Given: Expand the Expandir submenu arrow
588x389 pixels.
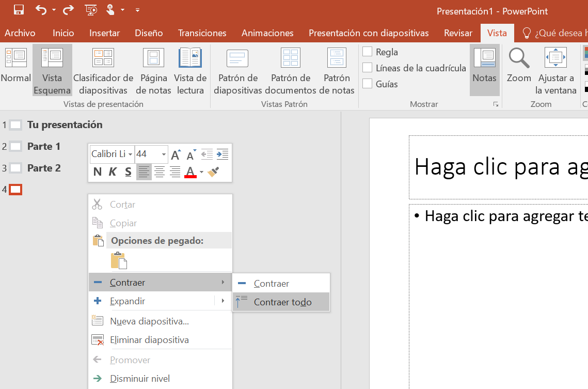Looking at the screenshot, I should click(223, 301).
